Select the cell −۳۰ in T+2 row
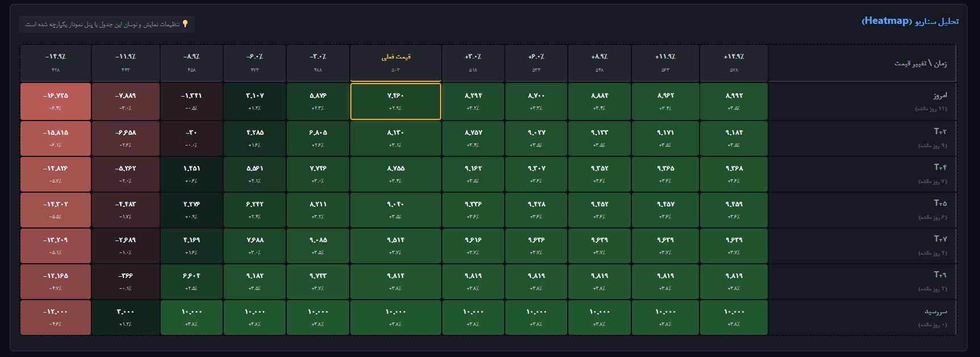 [191, 138]
